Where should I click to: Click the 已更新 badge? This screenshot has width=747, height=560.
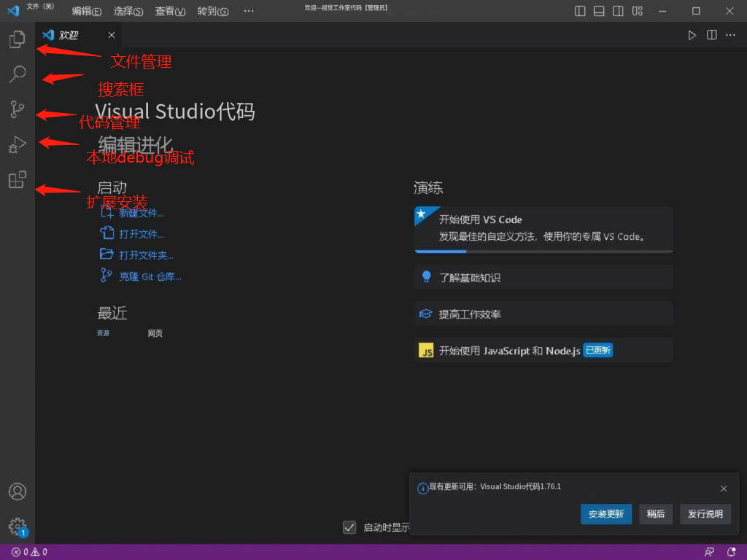coord(598,351)
